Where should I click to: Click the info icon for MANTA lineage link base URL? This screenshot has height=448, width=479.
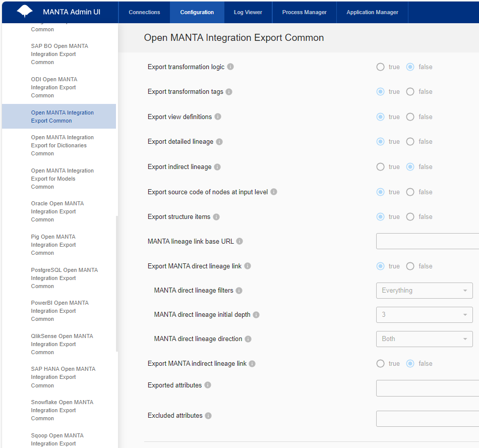239,241
